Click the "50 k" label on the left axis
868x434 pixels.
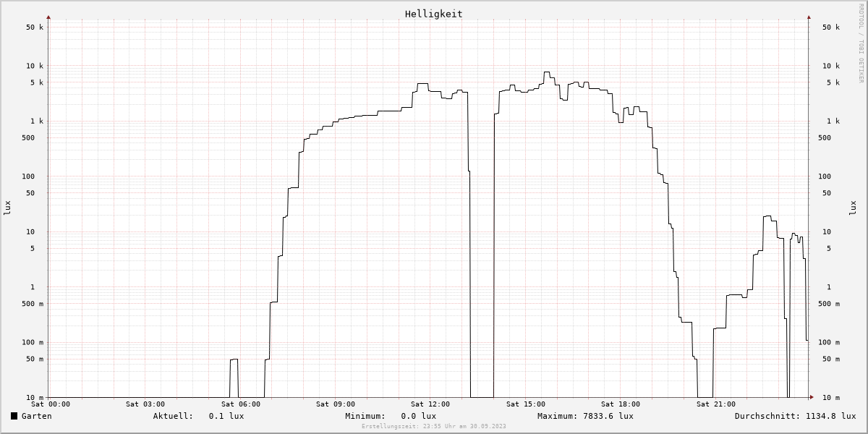click(35, 27)
